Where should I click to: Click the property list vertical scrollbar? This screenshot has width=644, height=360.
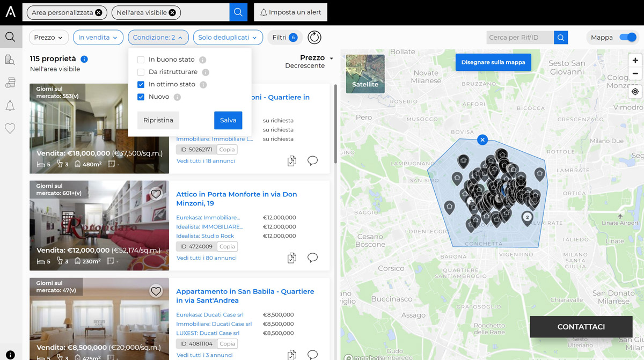click(x=335, y=123)
